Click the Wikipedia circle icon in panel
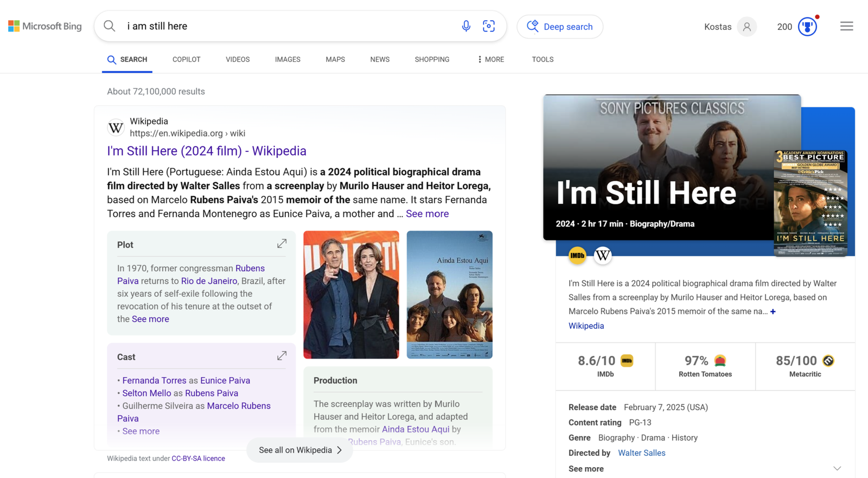The width and height of the screenshot is (868, 478). click(x=602, y=255)
